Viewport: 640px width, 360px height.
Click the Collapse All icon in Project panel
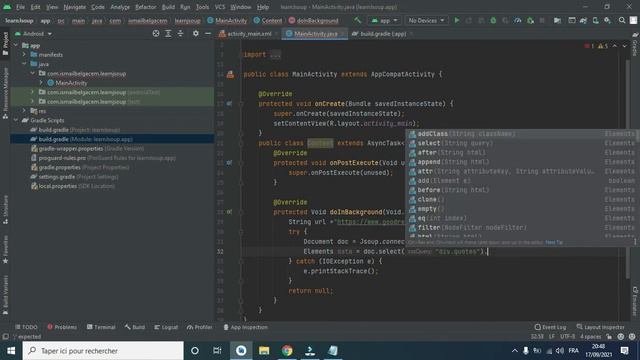(x=180, y=33)
